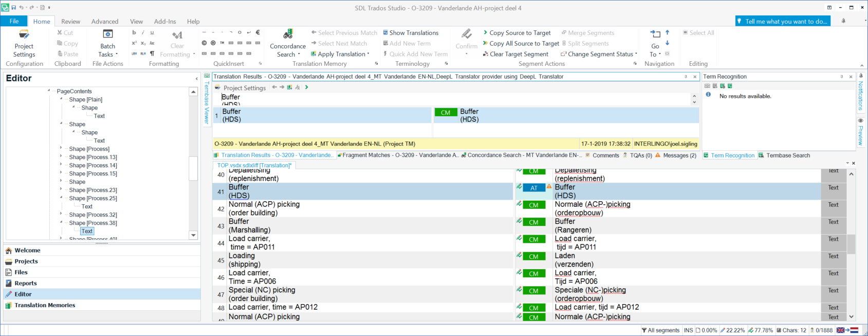Open the Comments tab
The height and width of the screenshot is (336, 868).
coord(602,155)
